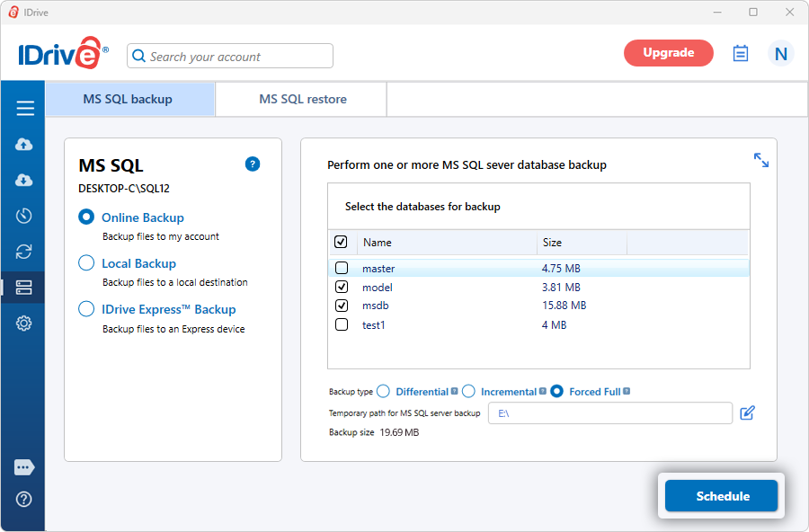This screenshot has height=532, width=809.
Task: Uncheck the msdb database checkbox
Action: tap(342, 306)
